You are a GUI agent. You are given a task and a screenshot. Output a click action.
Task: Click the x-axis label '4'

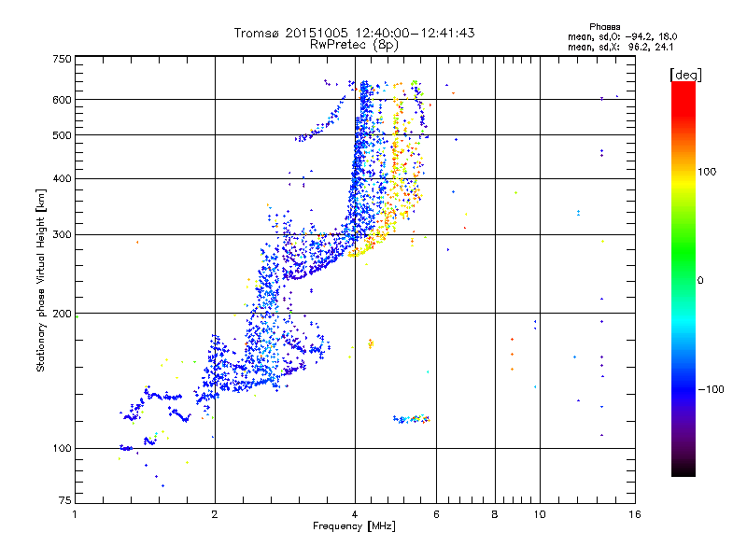pyautogui.click(x=355, y=514)
